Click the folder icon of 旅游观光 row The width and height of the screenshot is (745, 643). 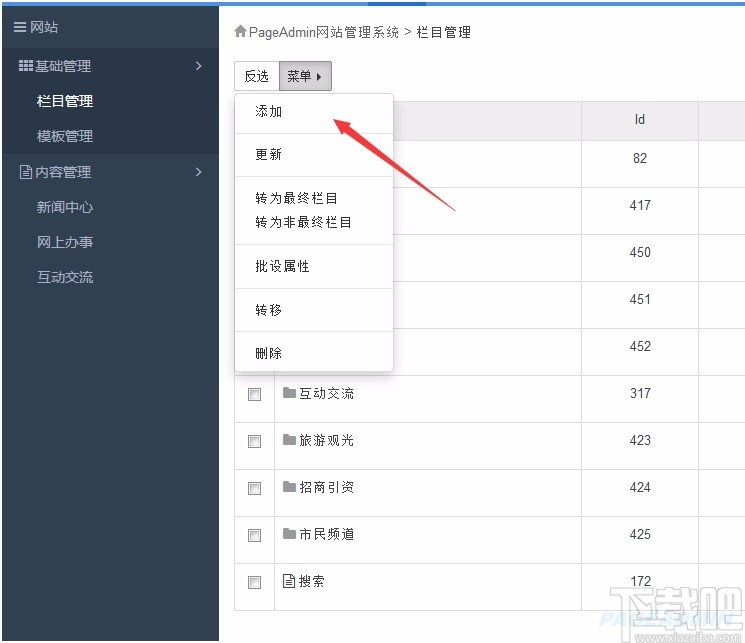click(289, 440)
